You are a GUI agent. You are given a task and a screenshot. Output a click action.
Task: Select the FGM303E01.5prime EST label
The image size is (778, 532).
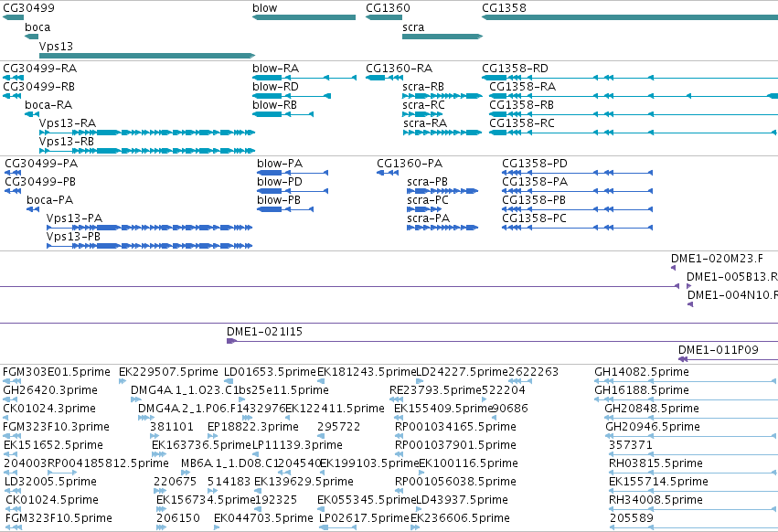[x=57, y=372]
